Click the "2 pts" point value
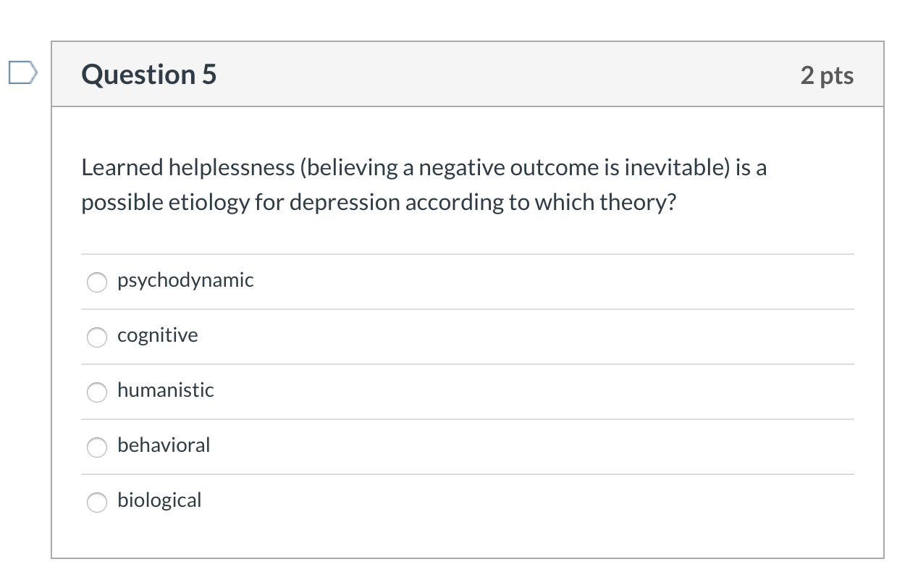The width and height of the screenshot is (918, 588). (827, 75)
